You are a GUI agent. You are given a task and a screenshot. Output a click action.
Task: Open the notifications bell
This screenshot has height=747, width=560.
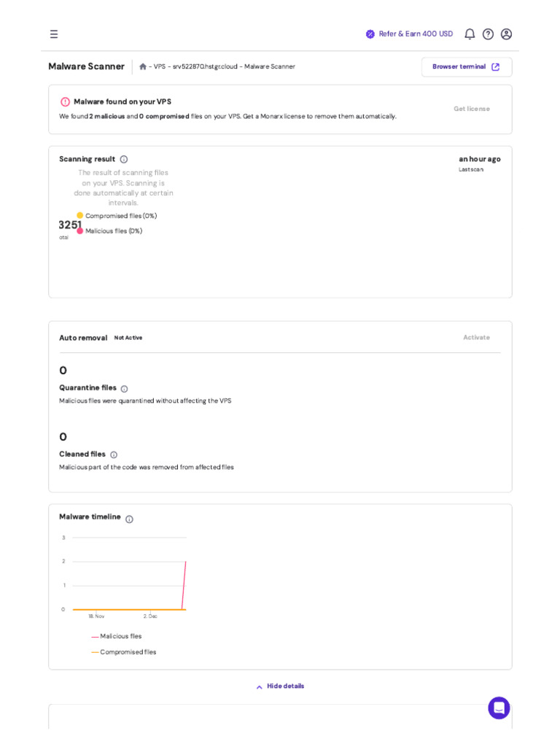pos(470,34)
